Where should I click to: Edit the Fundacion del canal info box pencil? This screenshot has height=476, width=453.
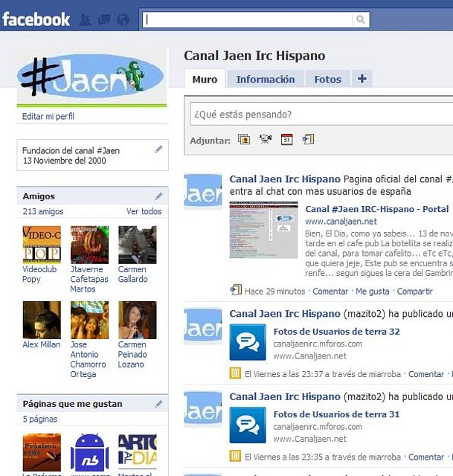coord(158,149)
